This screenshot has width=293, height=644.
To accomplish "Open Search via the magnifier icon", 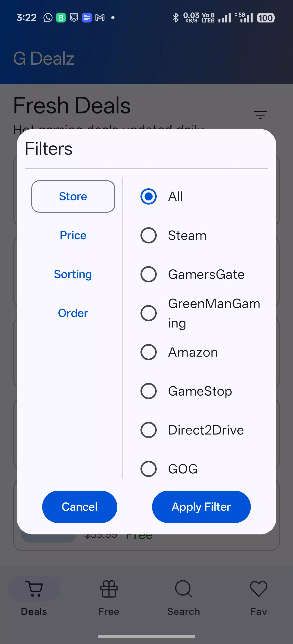I will 183,589.
